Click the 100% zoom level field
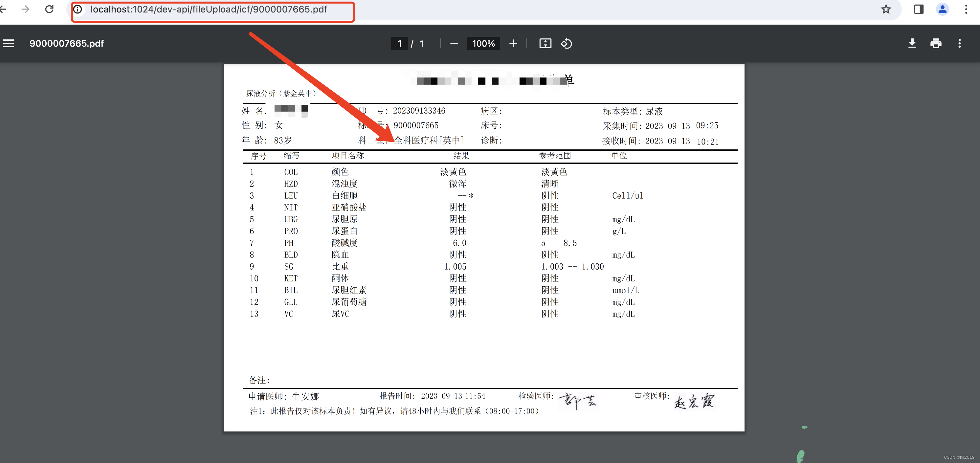Image resolution: width=980 pixels, height=463 pixels. click(483, 43)
